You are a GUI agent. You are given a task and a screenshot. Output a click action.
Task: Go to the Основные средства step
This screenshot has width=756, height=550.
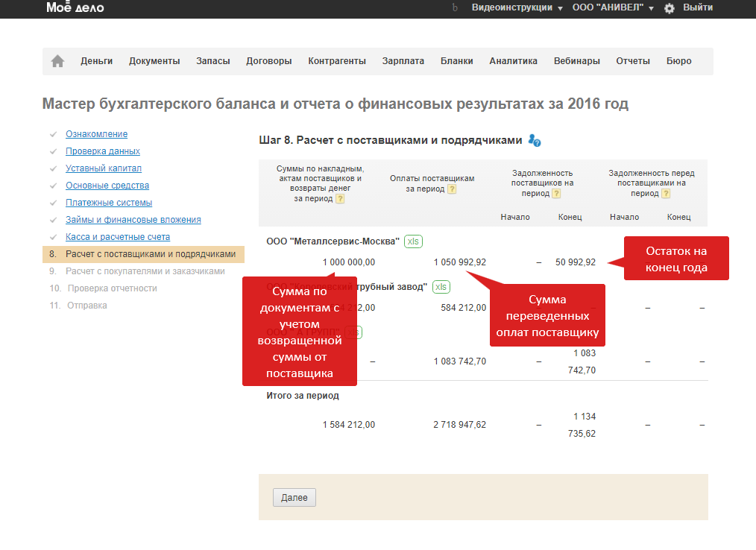coord(107,186)
